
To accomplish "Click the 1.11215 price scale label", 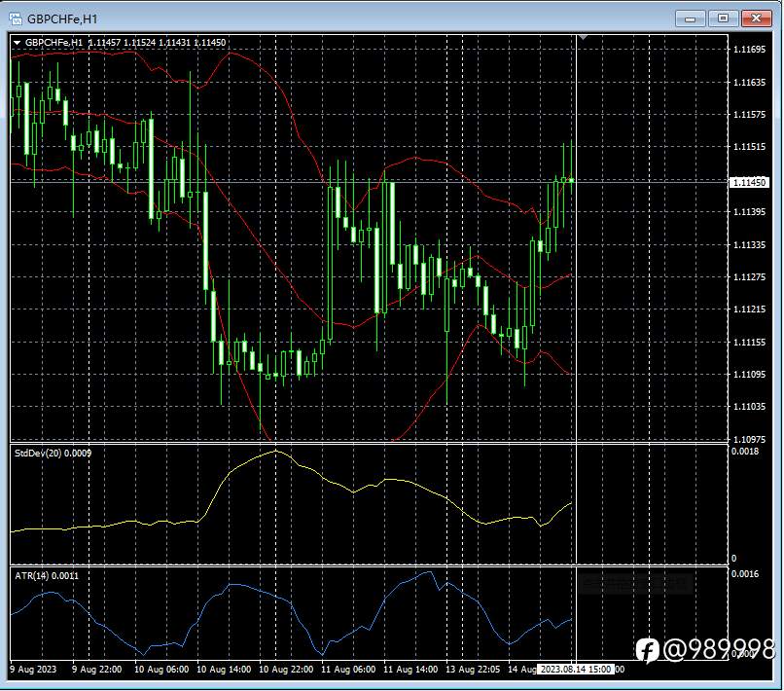I will [749, 309].
